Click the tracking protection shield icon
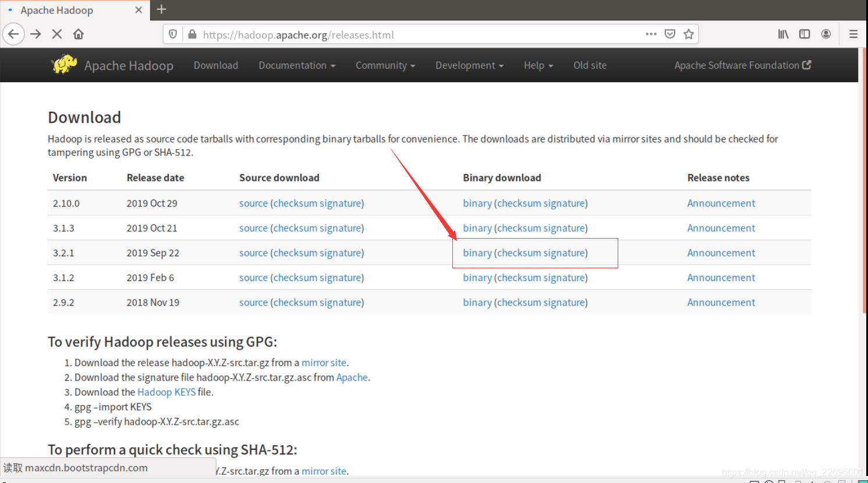The height and width of the screenshot is (483, 868). click(173, 34)
